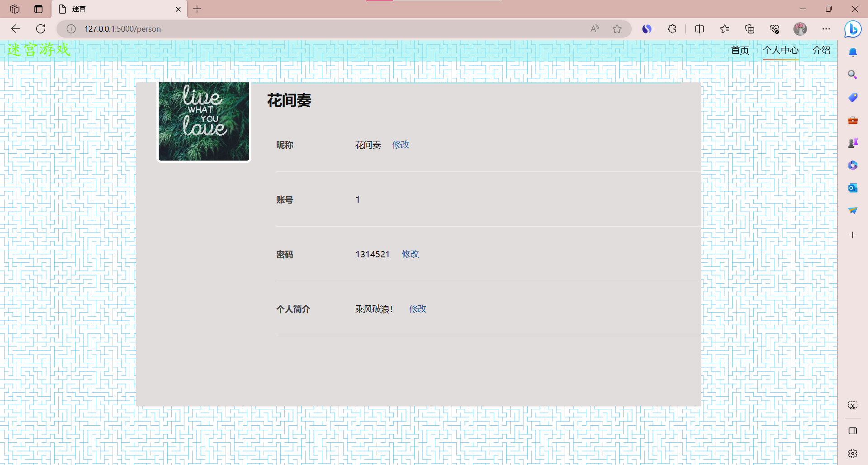This screenshot has height=465, width=868.
Task: Open sidebar Tools briefcase
Action: click(x=853, y=120)
